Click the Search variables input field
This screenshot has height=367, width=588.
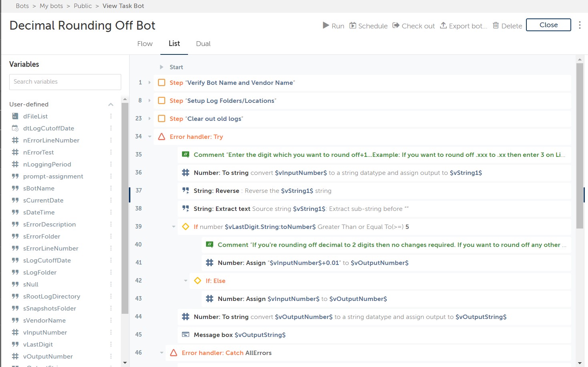pos(65,82)
